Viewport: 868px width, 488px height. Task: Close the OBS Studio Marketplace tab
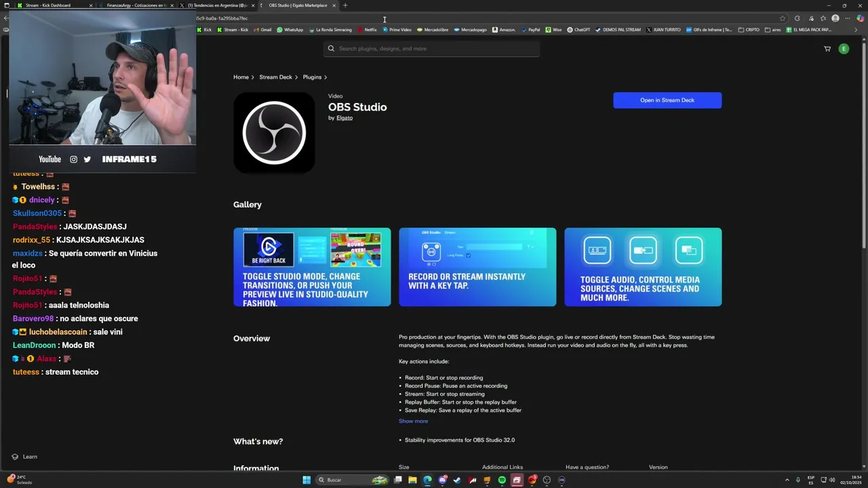(x=334, y=5)
